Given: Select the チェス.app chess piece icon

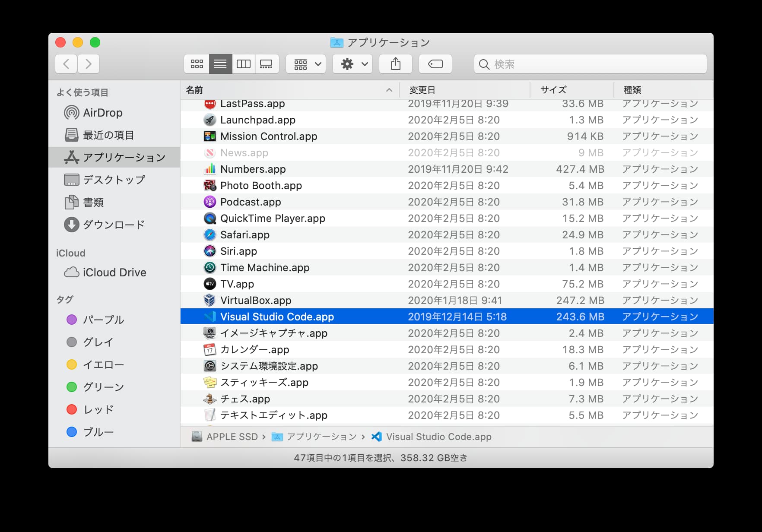Looking at the screenshot, I should click(x=210, y=399).
